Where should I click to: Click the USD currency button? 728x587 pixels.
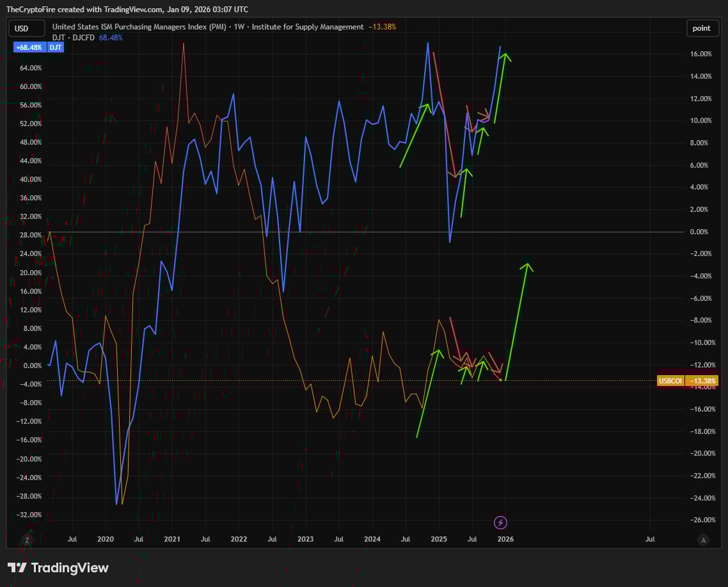27,28
